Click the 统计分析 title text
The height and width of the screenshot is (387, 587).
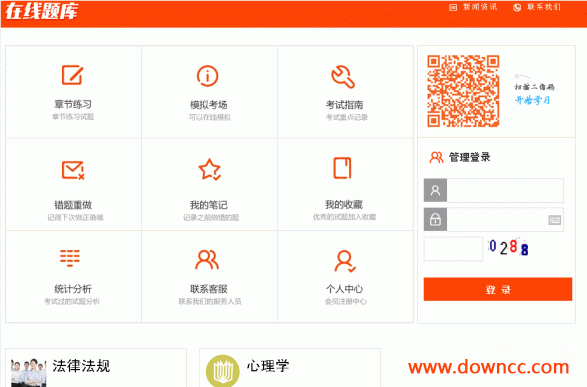pyautogui.click(x=73, y=289)
